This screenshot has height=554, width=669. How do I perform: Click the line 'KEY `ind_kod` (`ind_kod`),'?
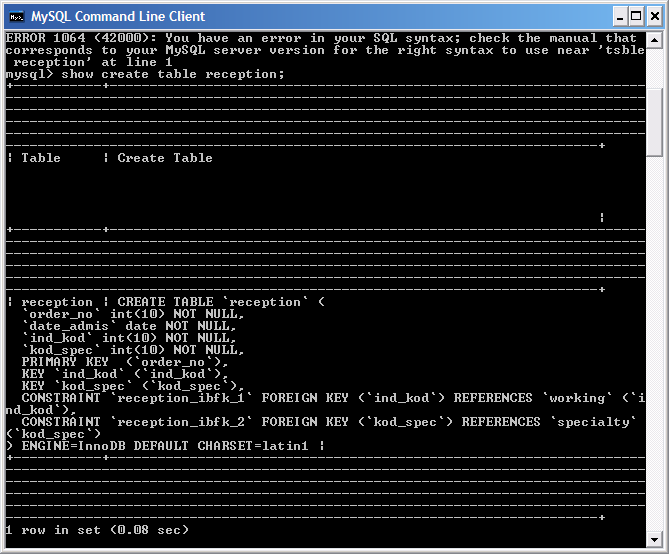click(125, 374)
